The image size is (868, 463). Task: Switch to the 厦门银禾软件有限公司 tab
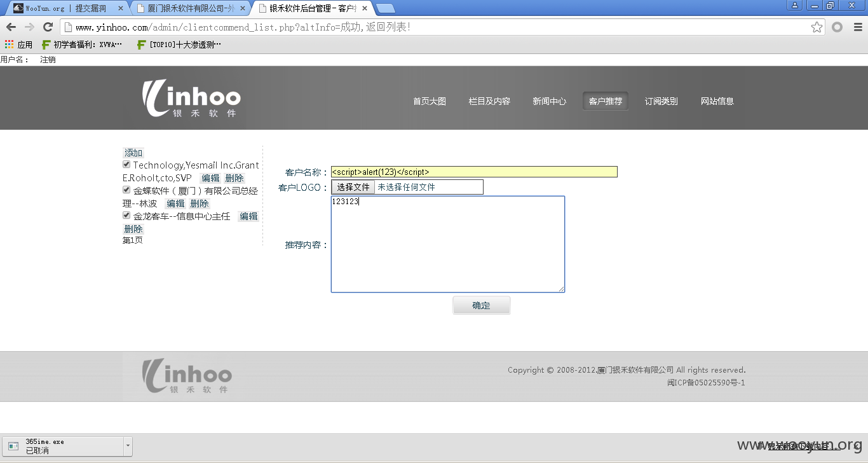pos(189,8)
